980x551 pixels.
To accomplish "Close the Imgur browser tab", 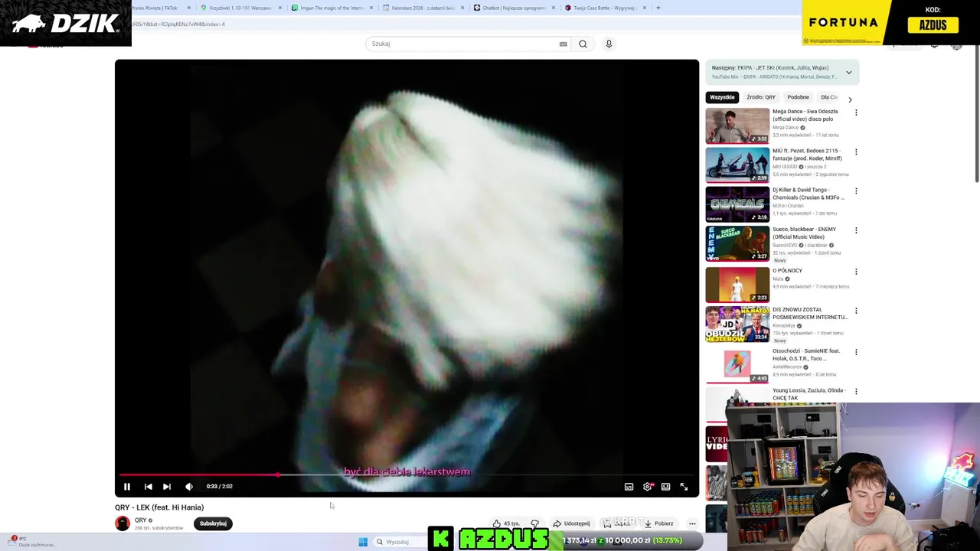I will point(371,8).
